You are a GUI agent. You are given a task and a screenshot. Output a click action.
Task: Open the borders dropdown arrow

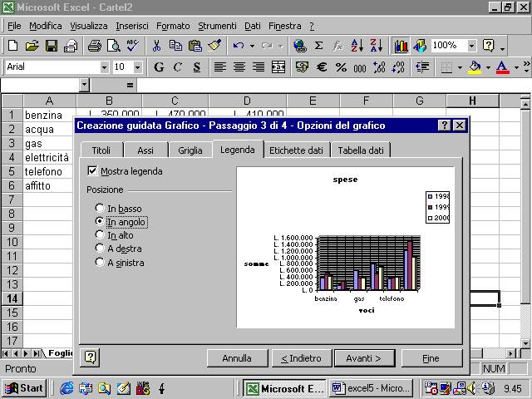pyautogui.click(x=460, y=67)
